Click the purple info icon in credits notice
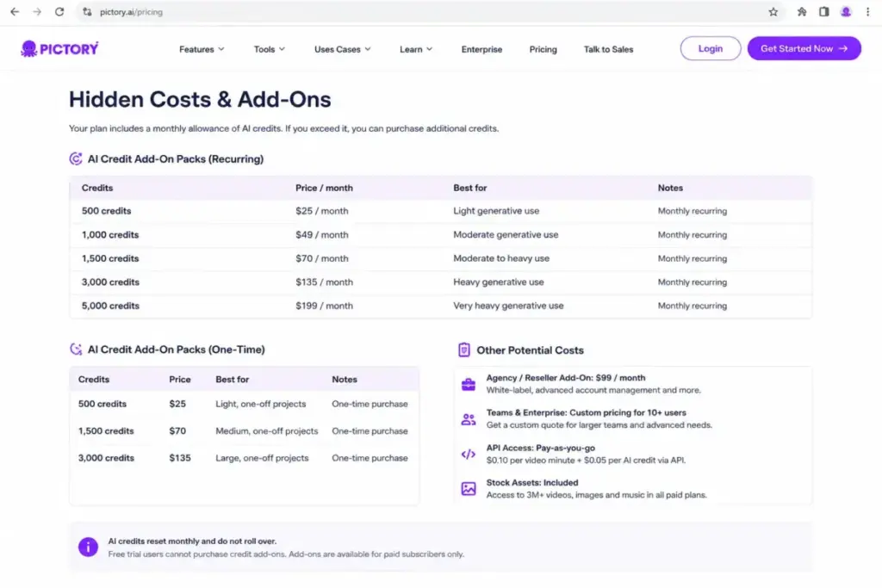Image resolution: width=882 pixels, height=588 pixels. coord(88,547)
